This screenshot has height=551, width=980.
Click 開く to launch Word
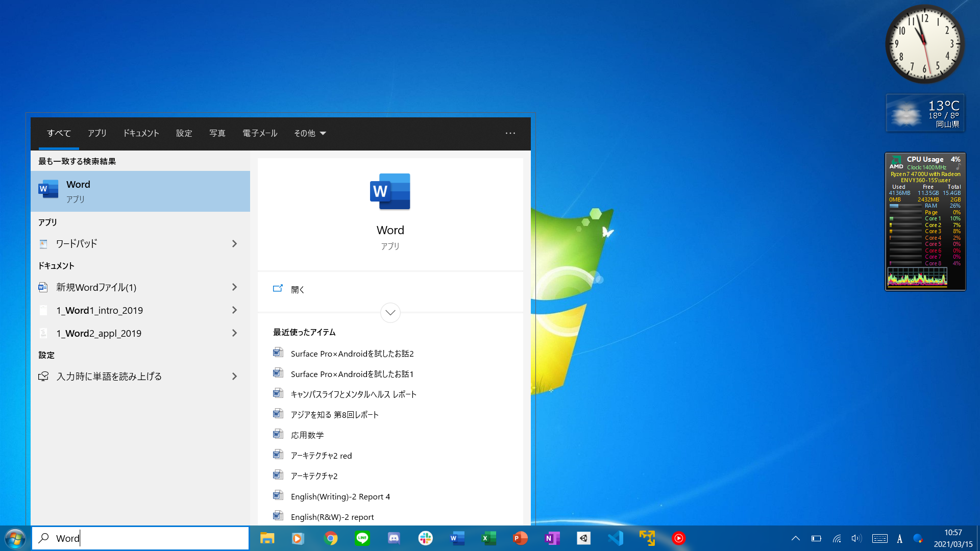(x=298, y=289)
